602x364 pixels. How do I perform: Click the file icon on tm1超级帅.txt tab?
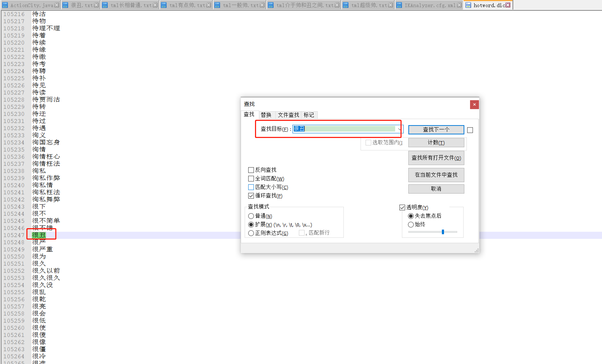pos(345,5)
